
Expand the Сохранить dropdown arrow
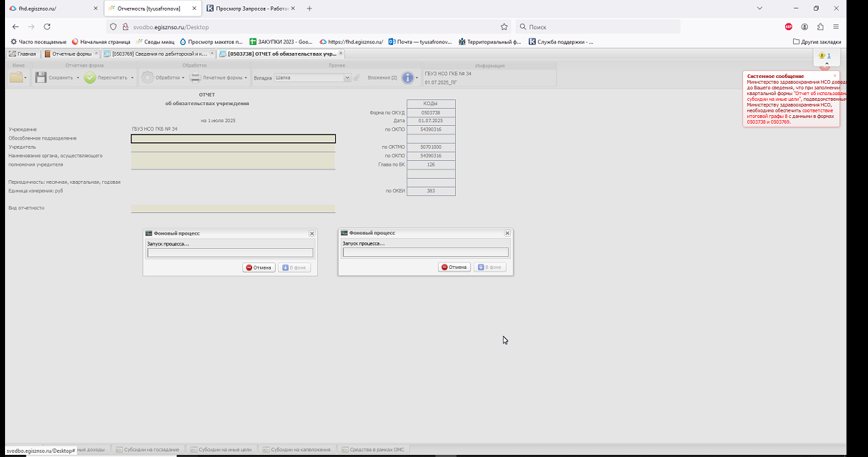[x=79, y=78]
